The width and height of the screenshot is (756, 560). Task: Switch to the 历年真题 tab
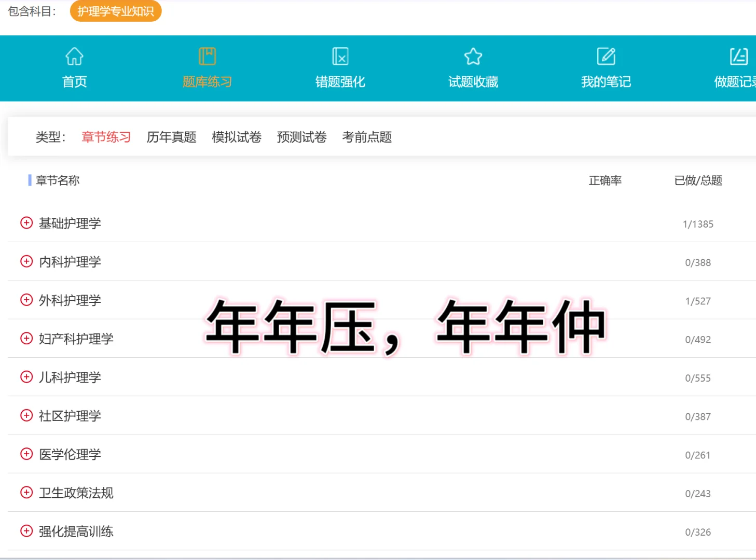tap(171, 137)
